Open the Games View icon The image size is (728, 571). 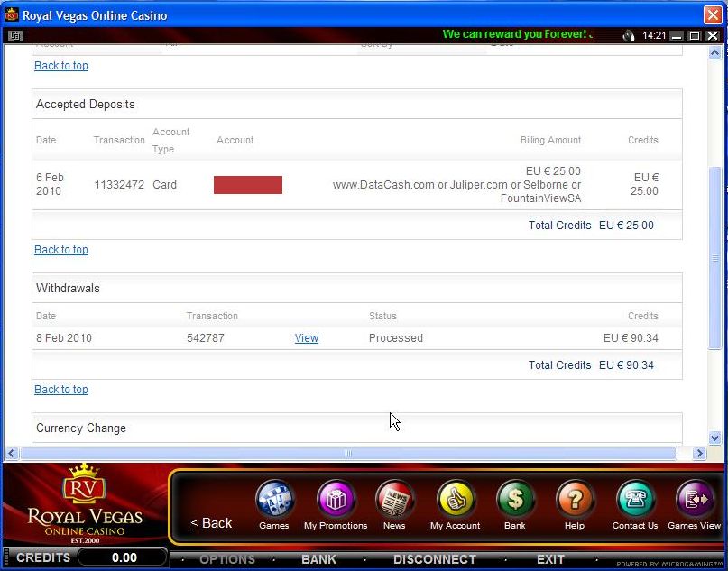pyautogui.click(x=695, y=500)
